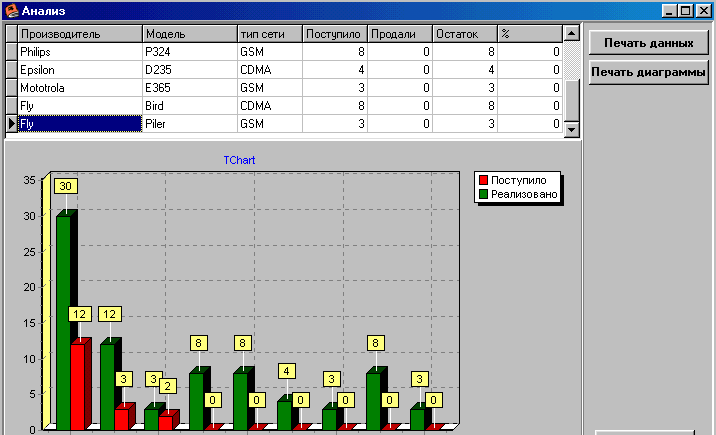Click the row selector of the Epsilon row
The width and height of the screenshot is (716, 435).
coord(11,70)
